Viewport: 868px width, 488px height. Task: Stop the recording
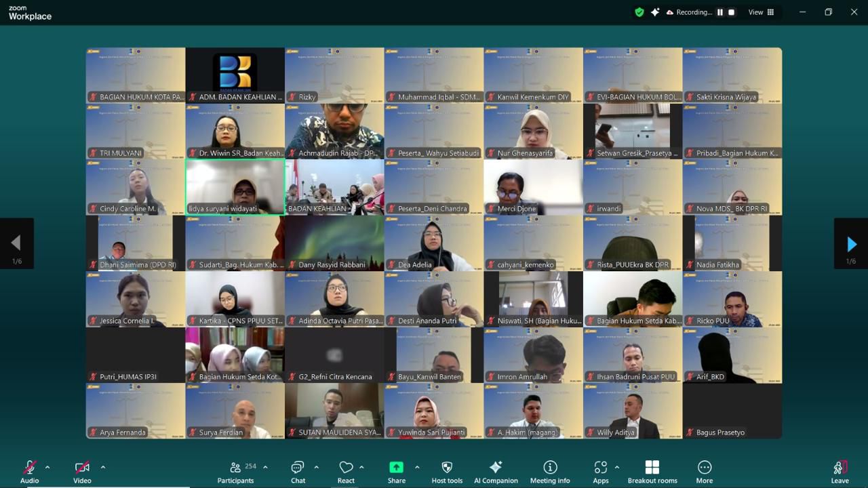tap(731, 12)
